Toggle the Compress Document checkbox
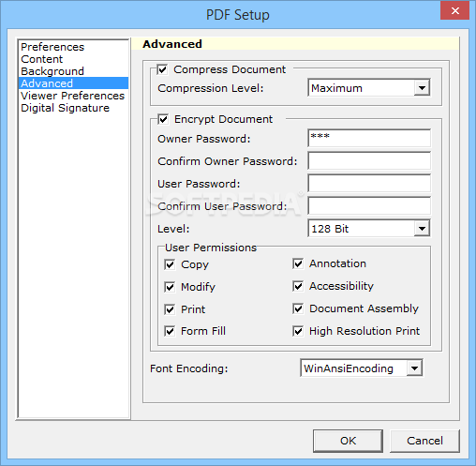Screen dimensions: 476x466 tap(162, 69)
